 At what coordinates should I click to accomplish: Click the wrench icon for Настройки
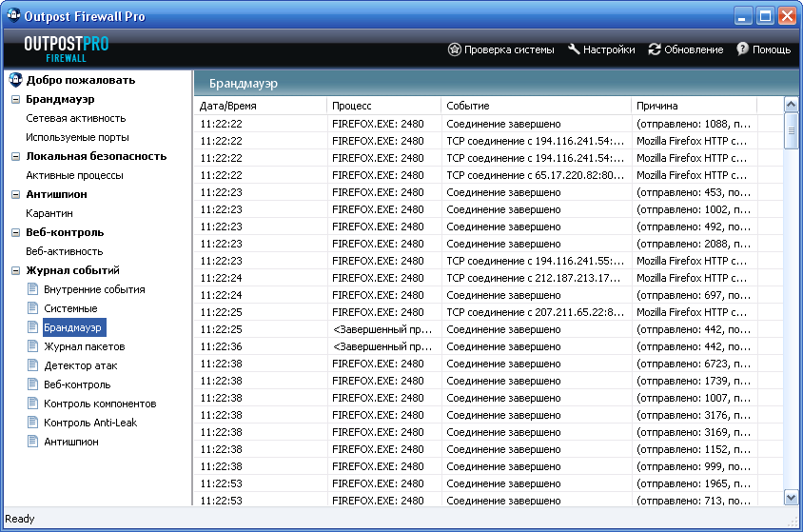[574, 49]
